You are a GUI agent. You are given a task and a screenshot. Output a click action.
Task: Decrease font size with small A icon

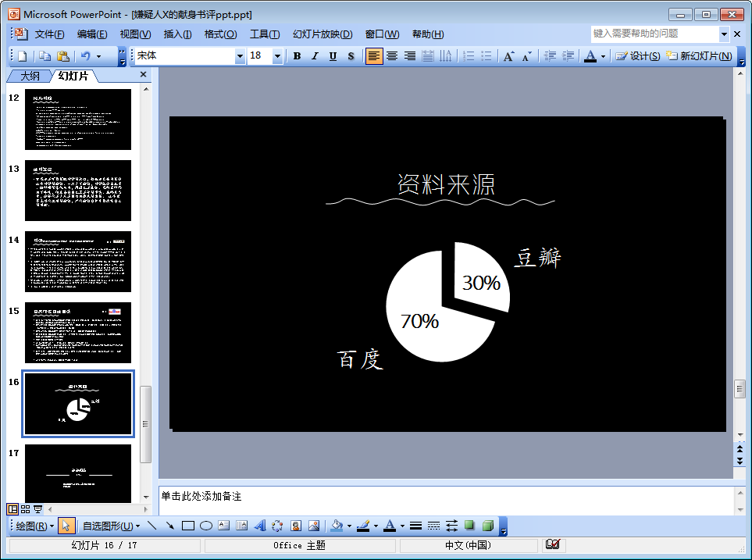[526, 56]
